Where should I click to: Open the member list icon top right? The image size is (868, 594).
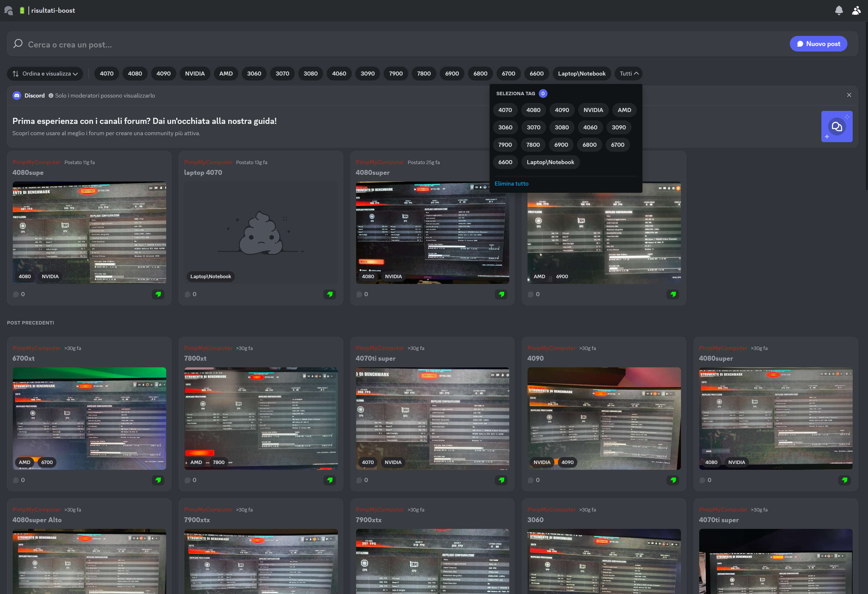856,10
